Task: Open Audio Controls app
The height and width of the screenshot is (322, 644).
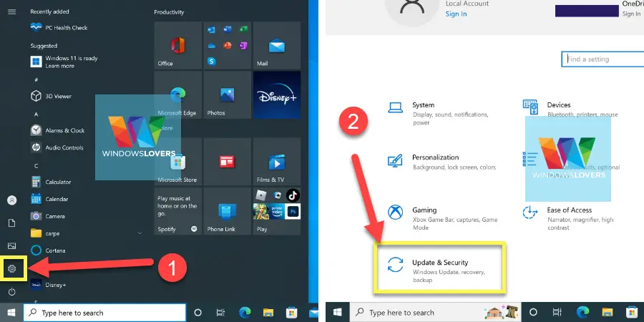Action: point(57,147)
